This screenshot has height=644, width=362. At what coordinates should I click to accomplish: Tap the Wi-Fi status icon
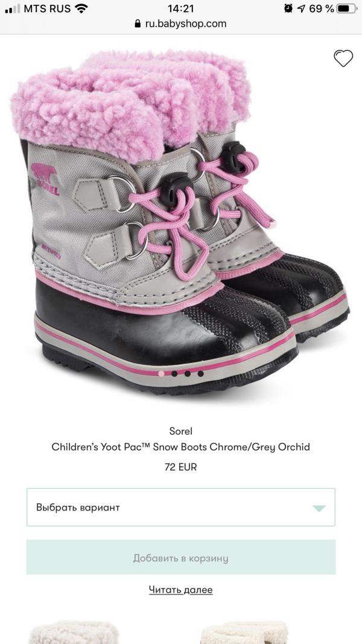click(x=81, y=8)
